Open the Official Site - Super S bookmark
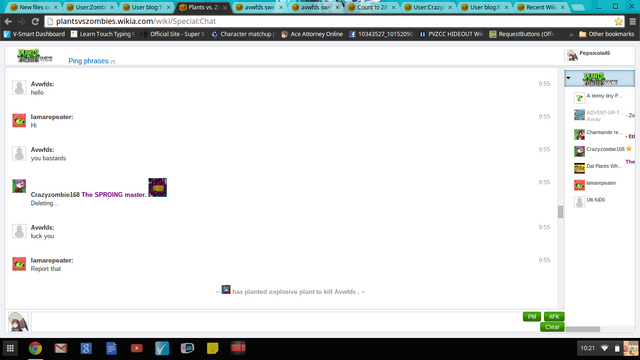The image size is (640, 360). pyautogui.click(x=172, y=34)
